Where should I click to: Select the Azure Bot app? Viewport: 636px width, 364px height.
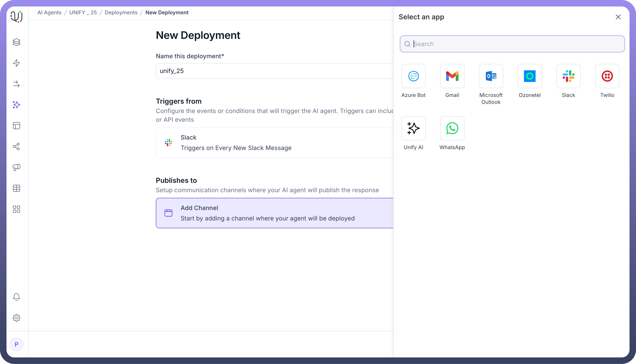[x=413, y=76]
